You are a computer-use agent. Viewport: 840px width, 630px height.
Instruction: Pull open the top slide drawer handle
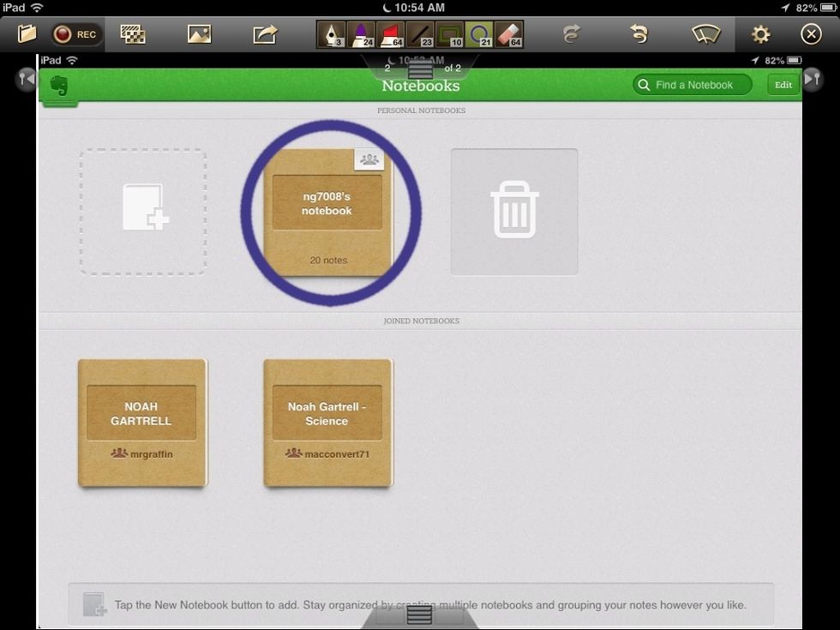pos(419,69)
